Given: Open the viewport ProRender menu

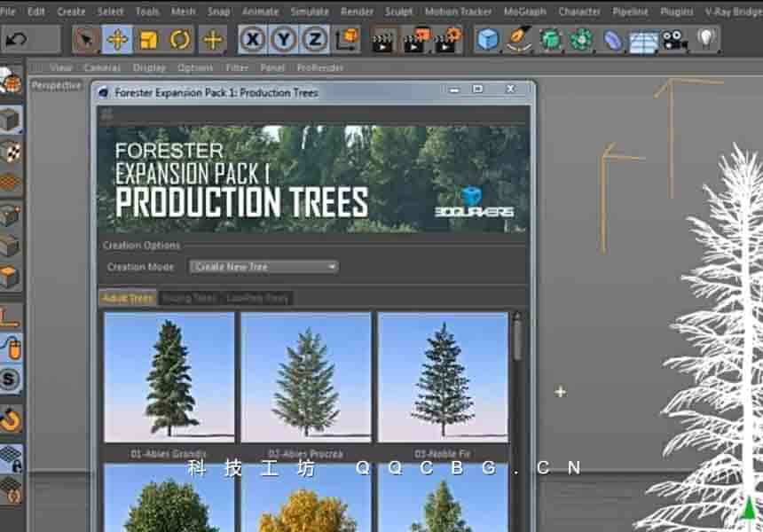Looking at the screenshot, I should tap(320, 67).
